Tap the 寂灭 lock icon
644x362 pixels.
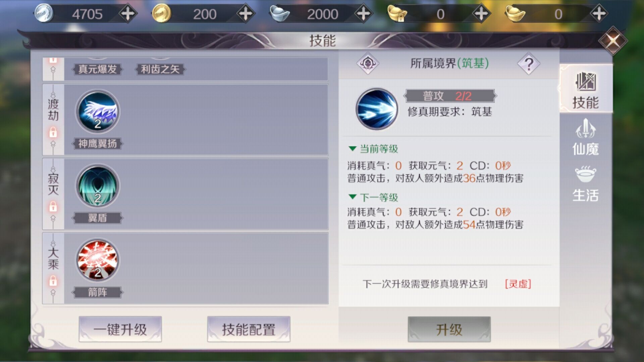pos(53,206)
